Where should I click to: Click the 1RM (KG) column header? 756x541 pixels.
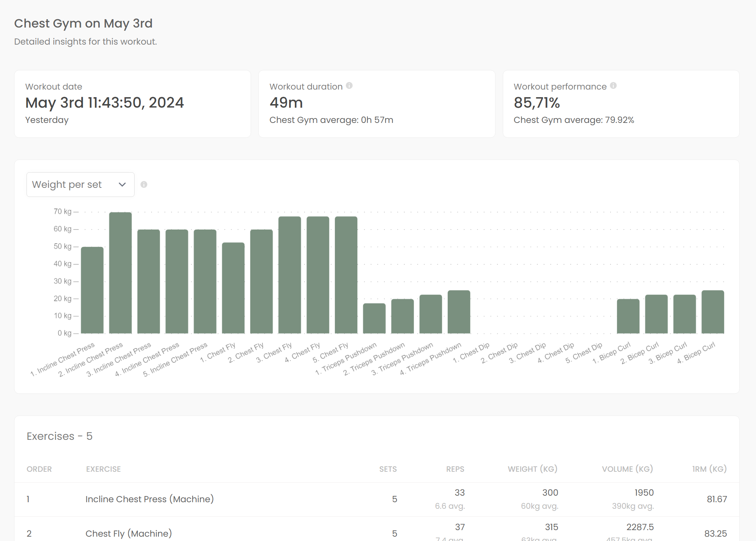coord(709,469)
